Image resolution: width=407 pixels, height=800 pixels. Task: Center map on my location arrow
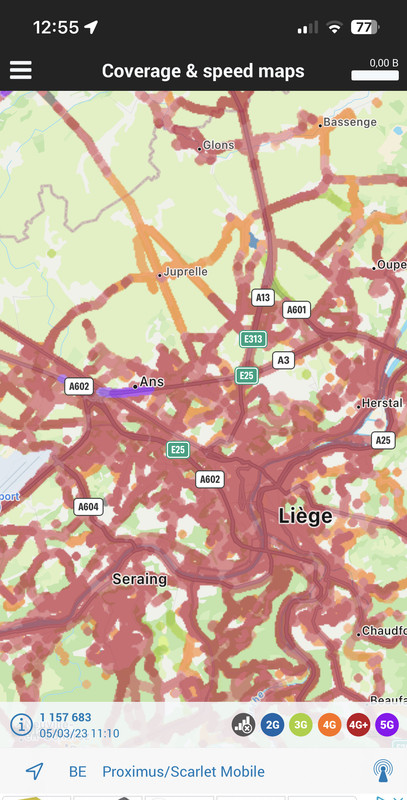click(x=34, y=771)
